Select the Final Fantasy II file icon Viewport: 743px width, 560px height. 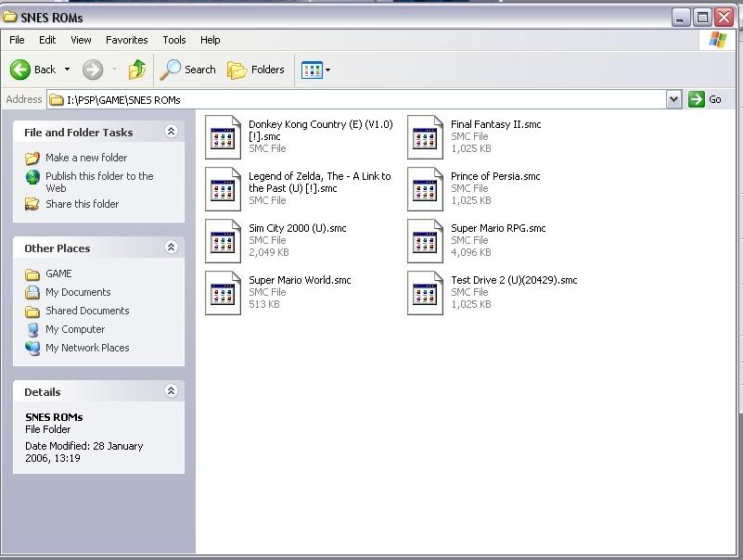click(425, 137)
